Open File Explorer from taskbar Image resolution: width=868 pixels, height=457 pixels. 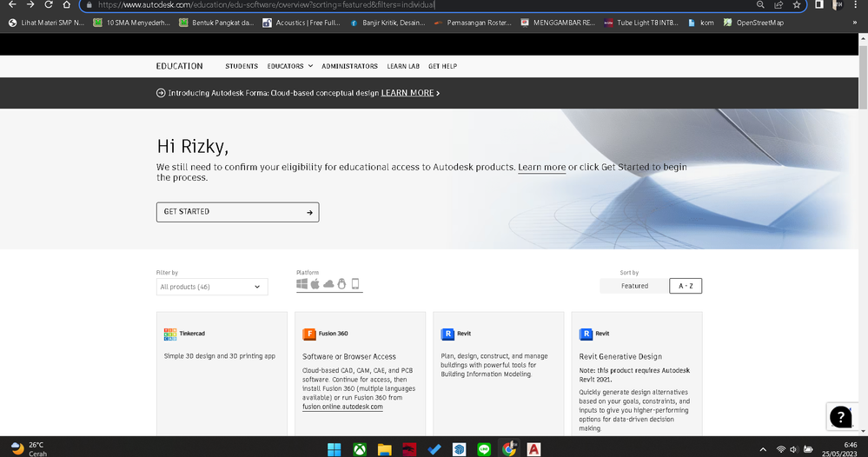385,448
